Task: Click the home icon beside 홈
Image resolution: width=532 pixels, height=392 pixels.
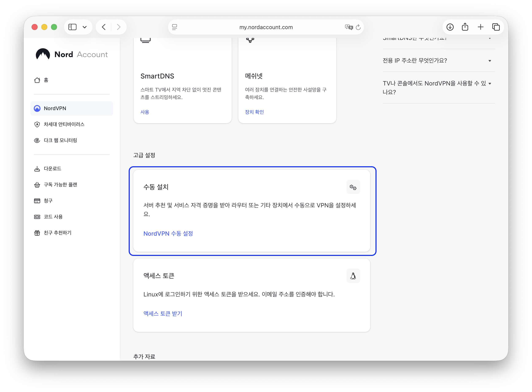Action: tap(37, 80)
